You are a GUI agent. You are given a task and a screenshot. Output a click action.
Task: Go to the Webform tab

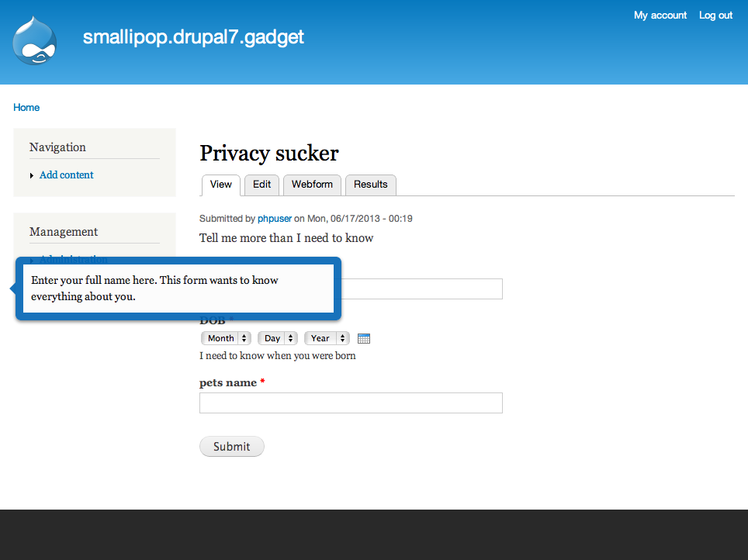(312, 185)
